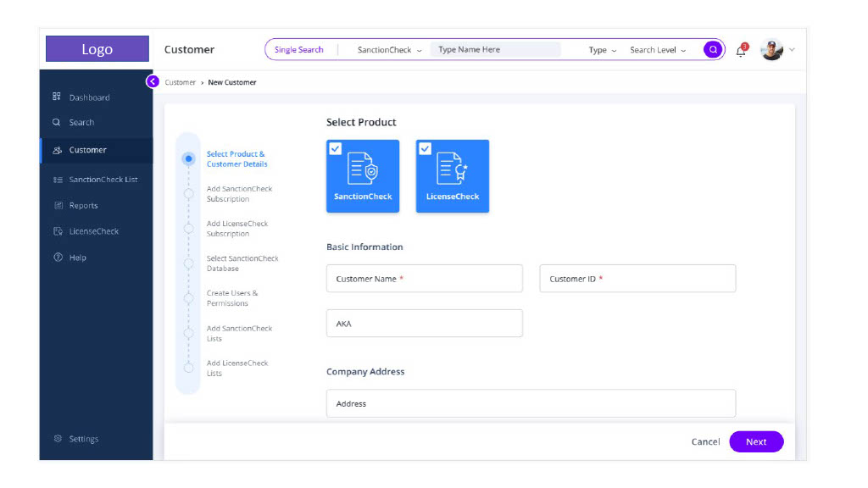Select the Add SanctionCheck Lists step circle

[188, 333]
